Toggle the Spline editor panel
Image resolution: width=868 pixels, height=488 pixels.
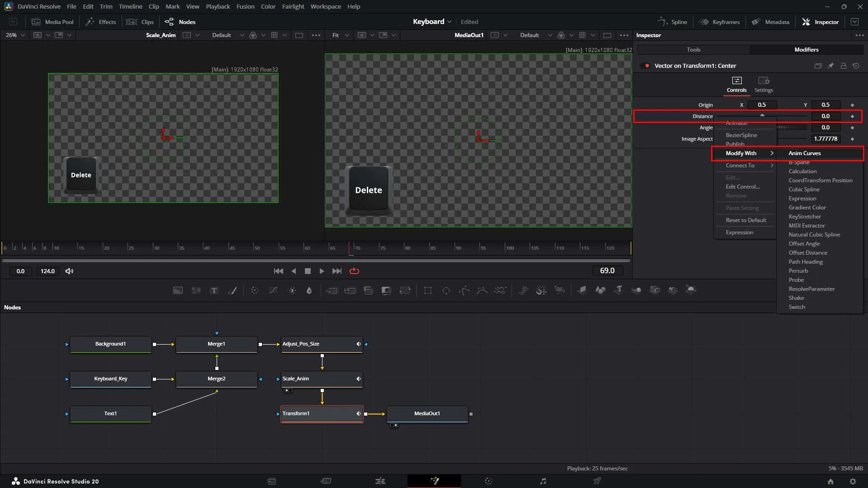coord(672,22)
